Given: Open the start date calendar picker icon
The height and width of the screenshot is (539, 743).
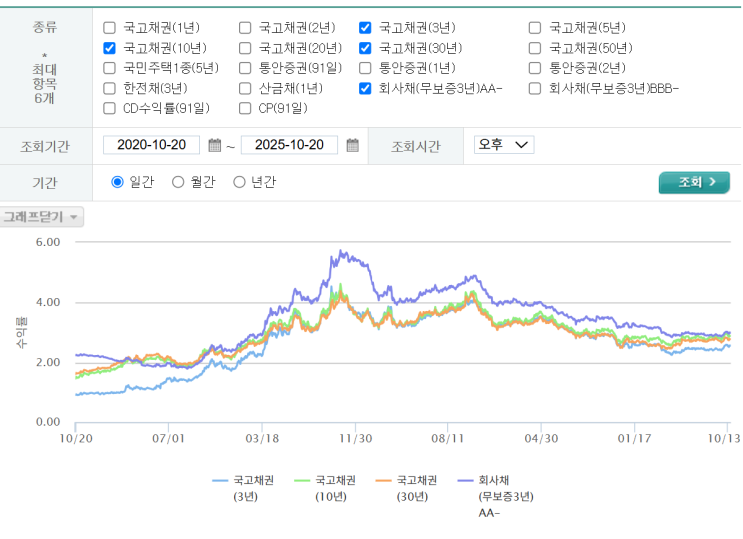Looking at the screenshot, I should (214, 146).
